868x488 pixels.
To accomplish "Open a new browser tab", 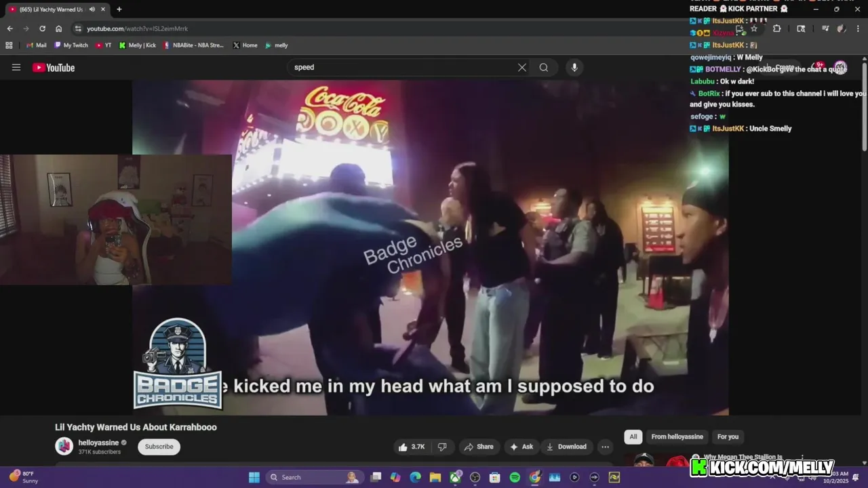I will pyautogui.click(x=119, y=9).
